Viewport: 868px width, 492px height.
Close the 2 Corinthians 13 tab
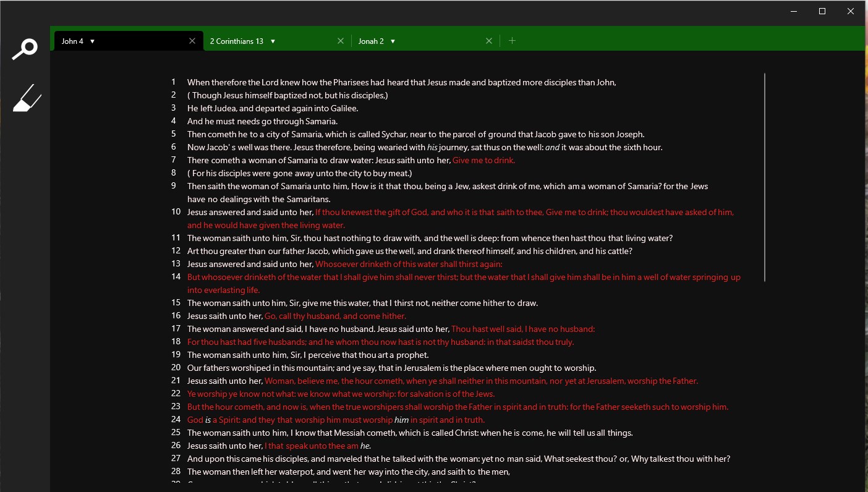pyautogui.click(x=340, y=40)
